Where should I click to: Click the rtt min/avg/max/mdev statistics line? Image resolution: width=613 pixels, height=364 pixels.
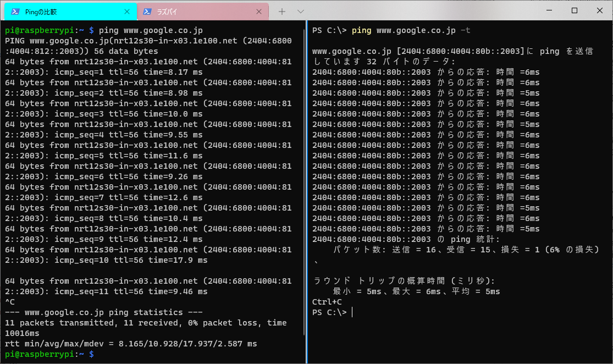[x=131, y=344]
